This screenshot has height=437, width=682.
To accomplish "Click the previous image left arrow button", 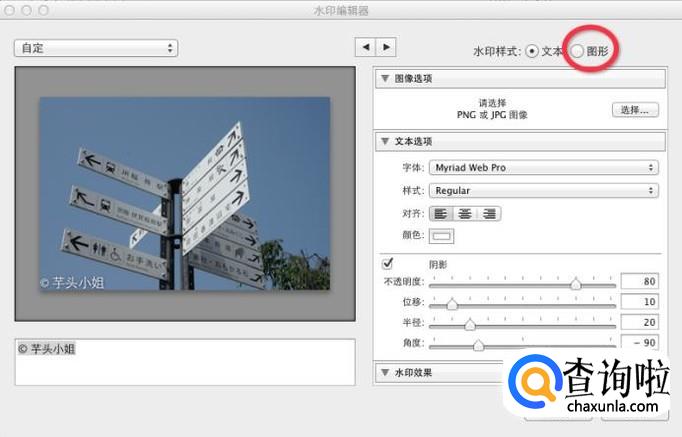I will 367,47.
